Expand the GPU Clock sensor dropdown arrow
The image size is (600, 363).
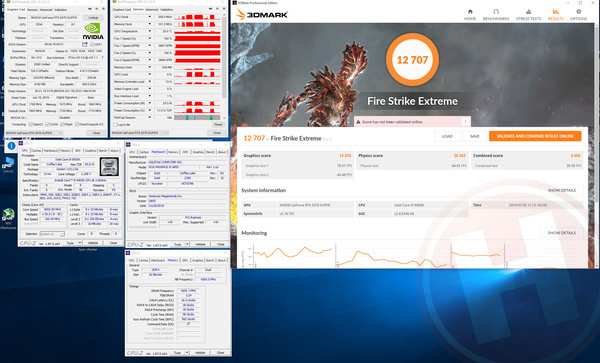pyautogui.click(x=150, y=17)
